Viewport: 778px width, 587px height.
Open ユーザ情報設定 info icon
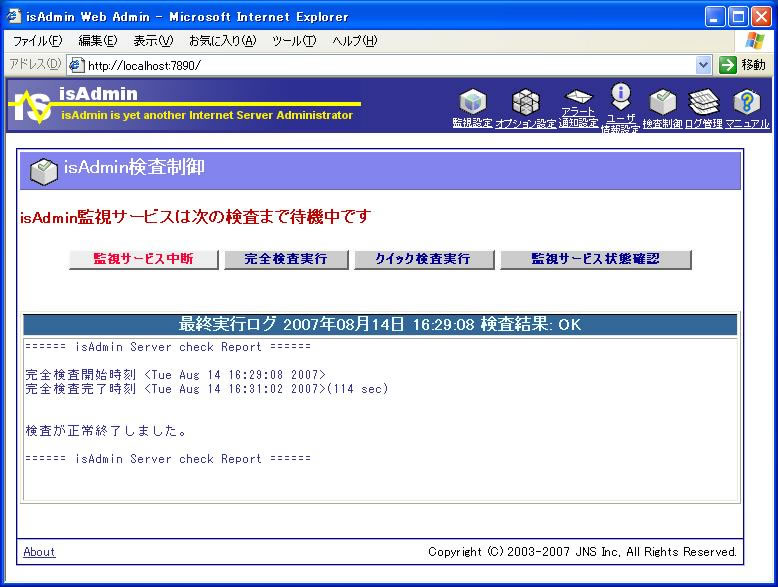621,96
